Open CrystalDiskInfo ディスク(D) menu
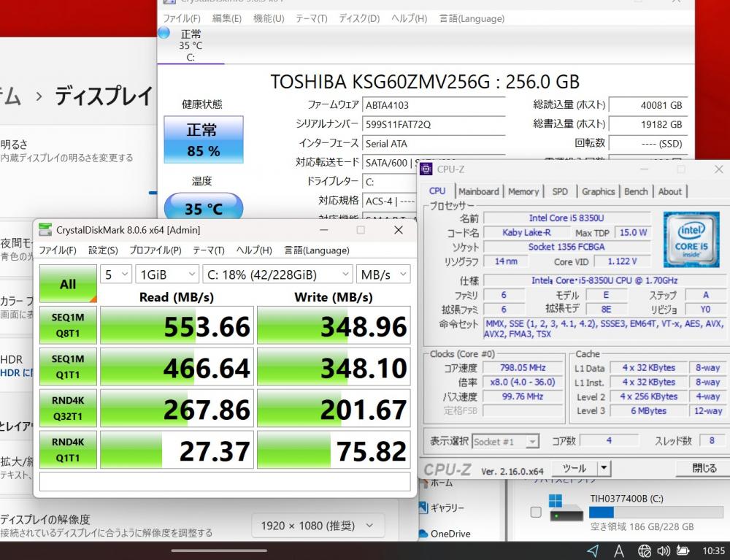This screenshot has width=730, height=560. click(x=359, y=19)
